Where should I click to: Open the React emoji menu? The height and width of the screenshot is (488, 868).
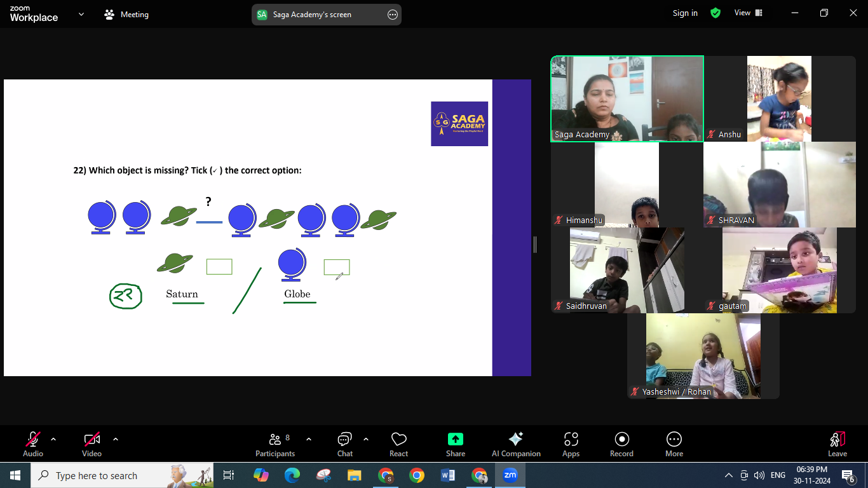[398, 444]
